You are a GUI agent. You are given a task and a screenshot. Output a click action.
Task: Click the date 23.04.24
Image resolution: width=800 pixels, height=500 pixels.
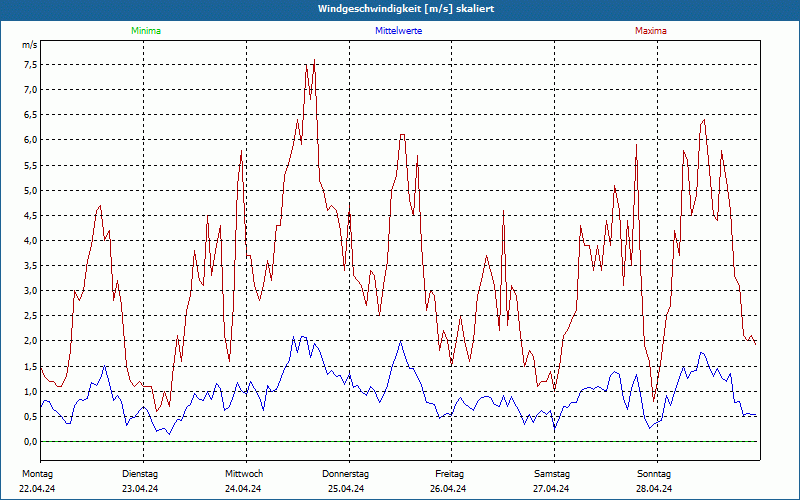pyautogui.click(x=140, y=489)
